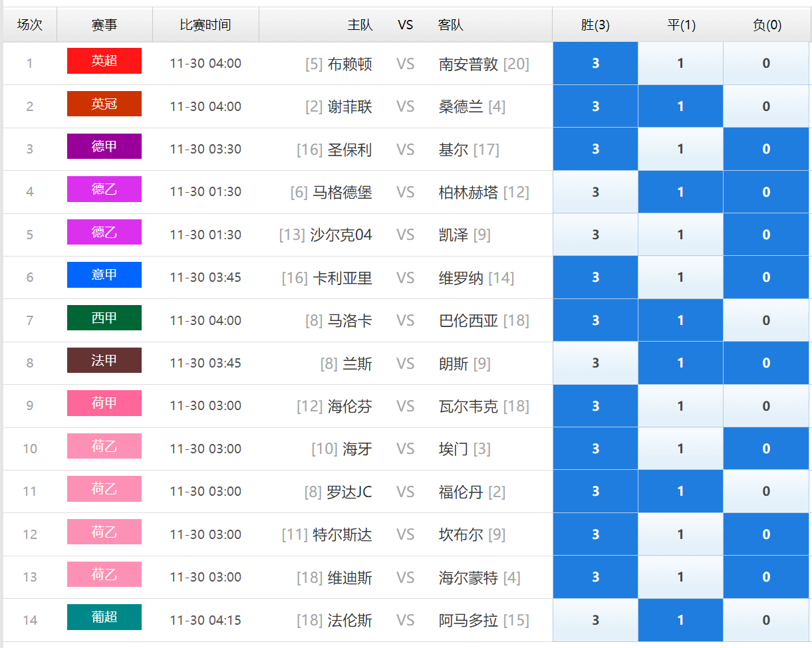Select 平 1 for 卡利亚里 vs 维罗纳
The width and height of the screenshot is (812, 648).
pos(680,277)
